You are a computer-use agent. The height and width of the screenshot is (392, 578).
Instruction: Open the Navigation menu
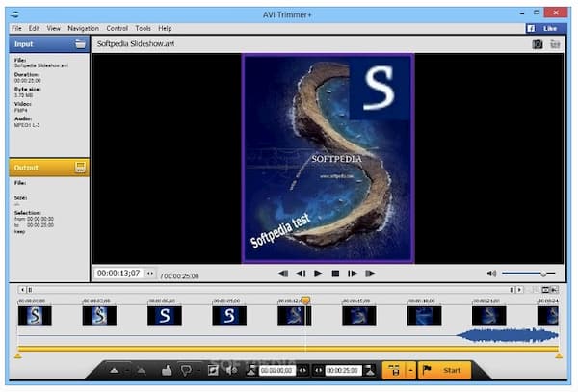click(83, 28)
